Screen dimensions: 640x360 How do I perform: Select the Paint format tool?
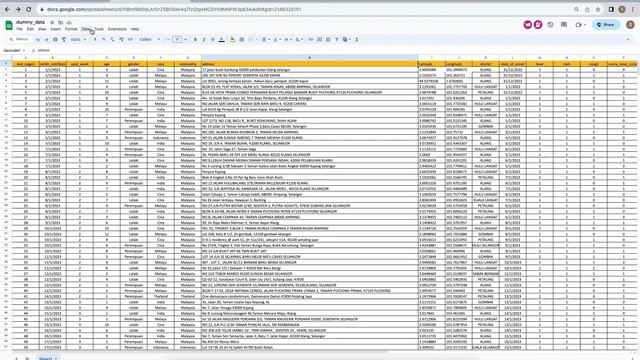(64, 40)
